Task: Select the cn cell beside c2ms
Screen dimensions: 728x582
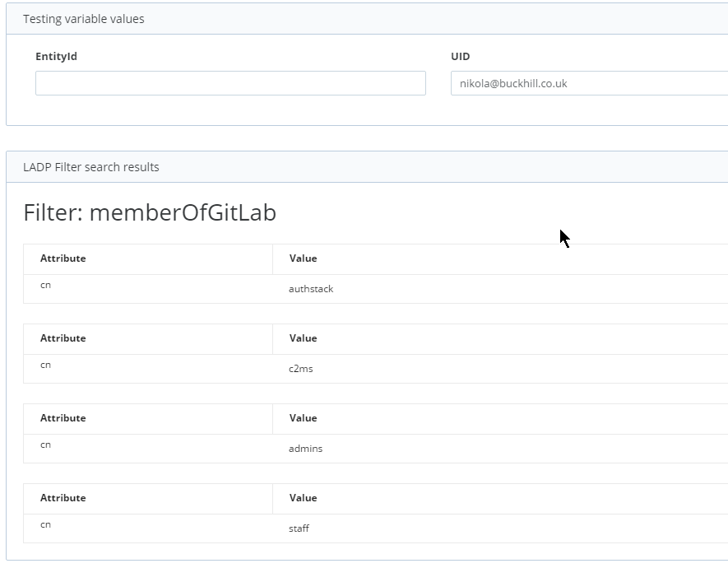Action: point(147,369)
